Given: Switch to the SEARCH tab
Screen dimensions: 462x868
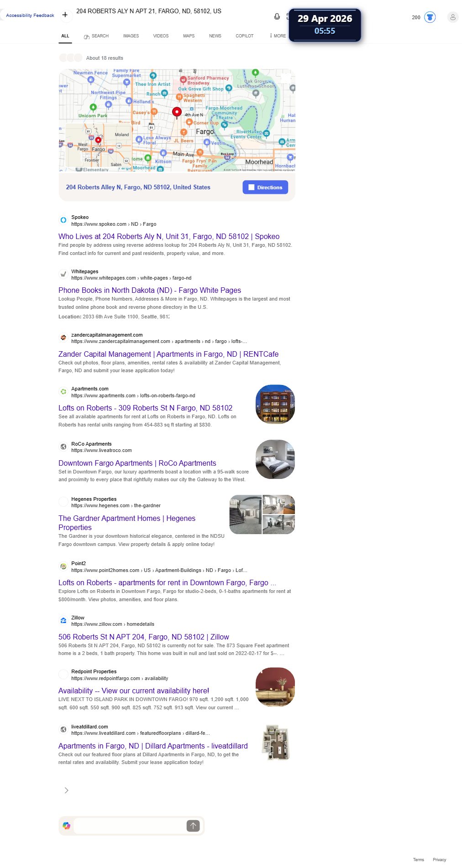Looking at the screenshot, I should point(96,36).
